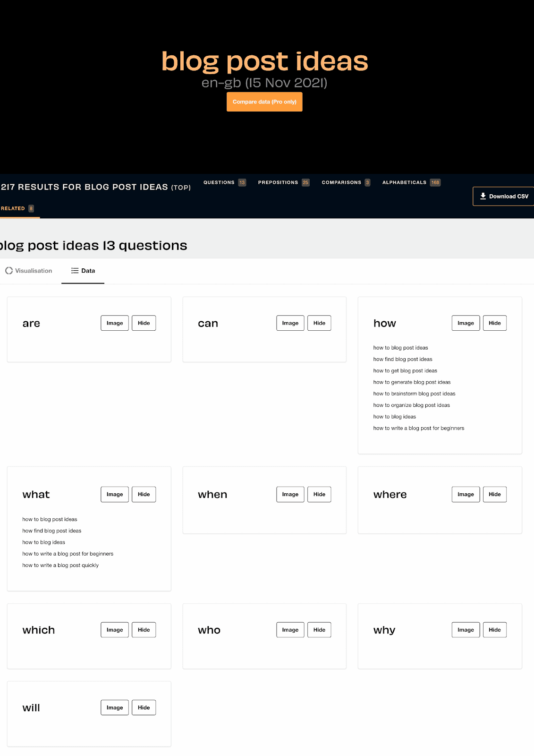The image size is (534, 756).
Task: Hide the 'are' questions card
Action: (144, 323)
